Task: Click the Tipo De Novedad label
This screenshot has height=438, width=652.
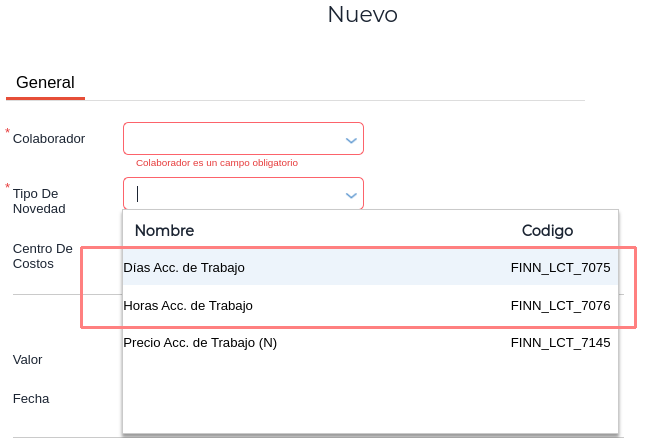Action: (x=39, y=201)
